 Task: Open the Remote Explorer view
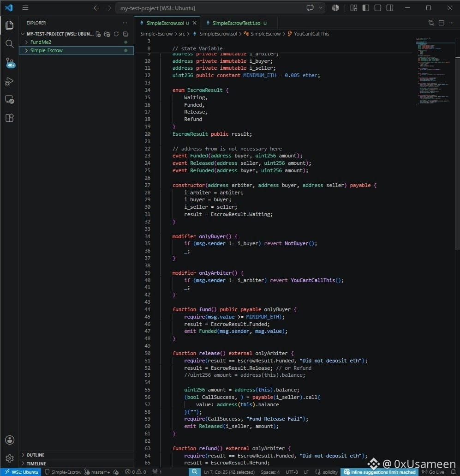point(9,100)
